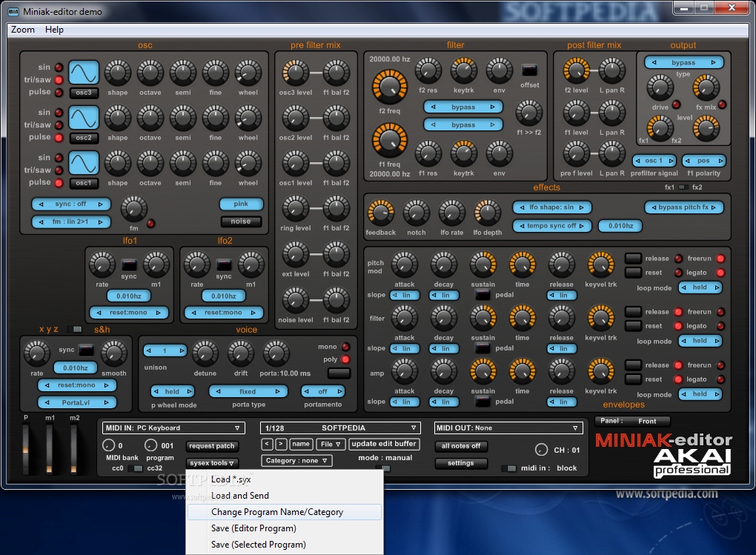Click the ring level knob
This screenshot has height=555, width=756.
[296, 209]
